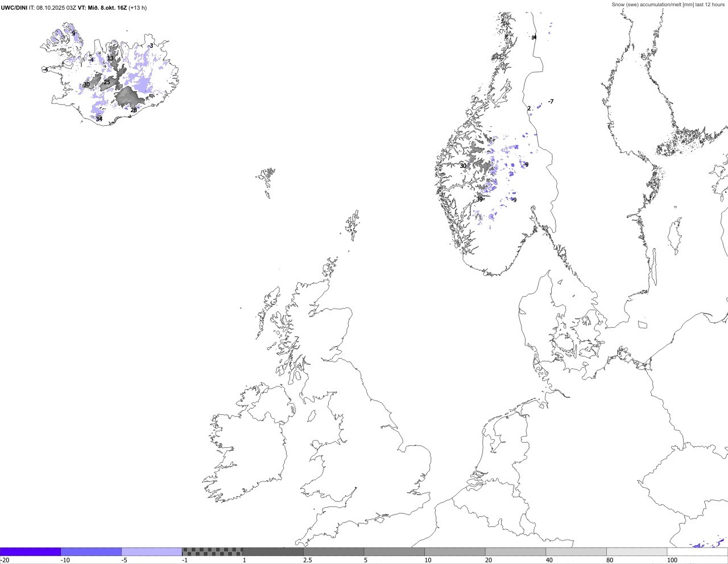Click the darkest gray 1 to 2.5 legend swatch

pos(273,551)
